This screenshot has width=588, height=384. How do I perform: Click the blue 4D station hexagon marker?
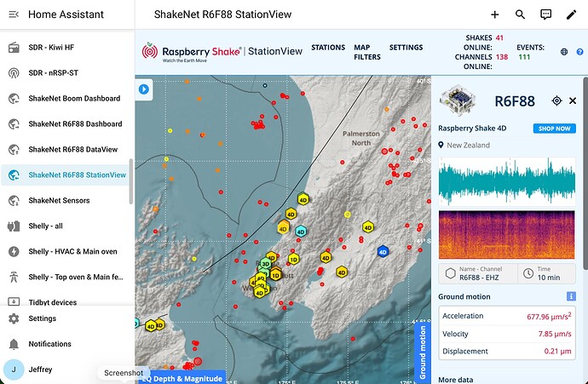pyautogui.click(x=383, y=252)
